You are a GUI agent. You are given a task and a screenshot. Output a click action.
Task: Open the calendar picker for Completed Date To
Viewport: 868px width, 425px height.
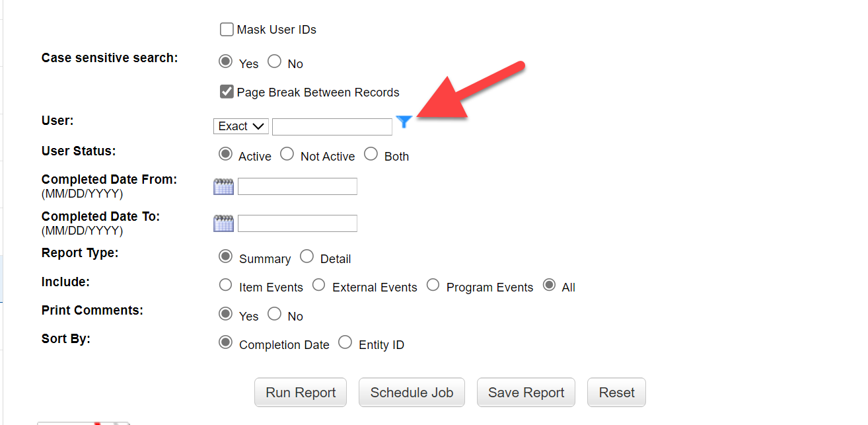[x=224, y=223]
